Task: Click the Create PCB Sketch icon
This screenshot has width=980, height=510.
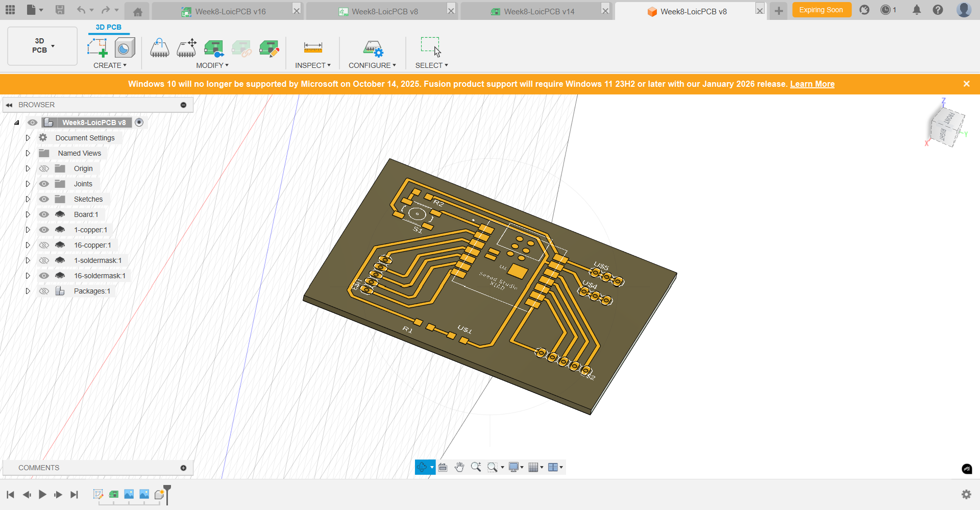Action: coord(97,48)
